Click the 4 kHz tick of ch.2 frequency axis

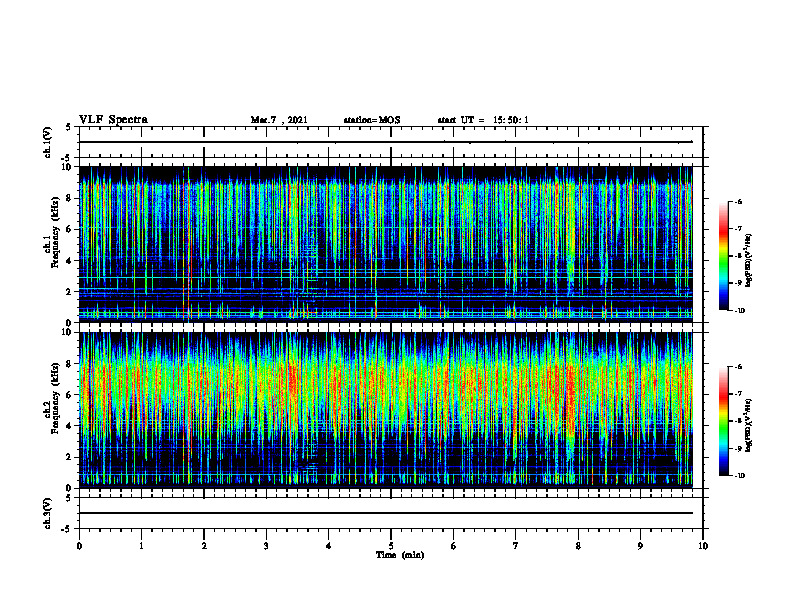pos(70,426)
